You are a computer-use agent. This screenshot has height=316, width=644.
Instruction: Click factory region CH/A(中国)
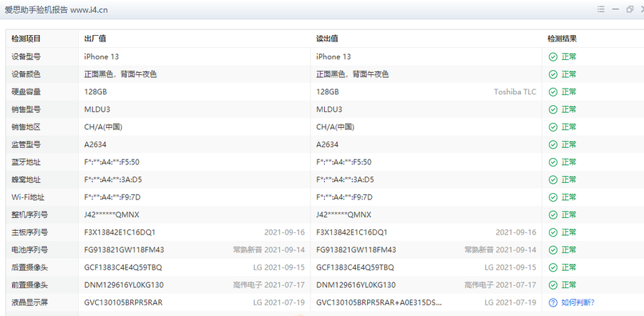coord(103,127)
